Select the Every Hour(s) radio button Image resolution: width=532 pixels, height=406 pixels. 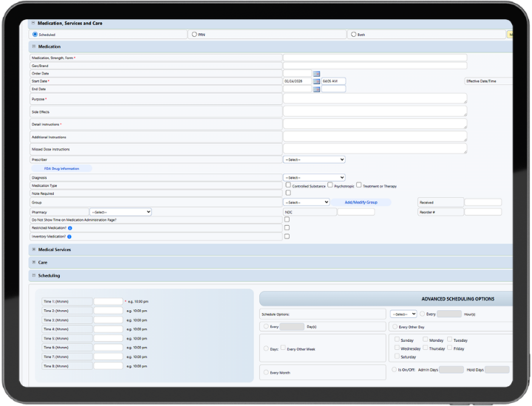coord(423,314)
